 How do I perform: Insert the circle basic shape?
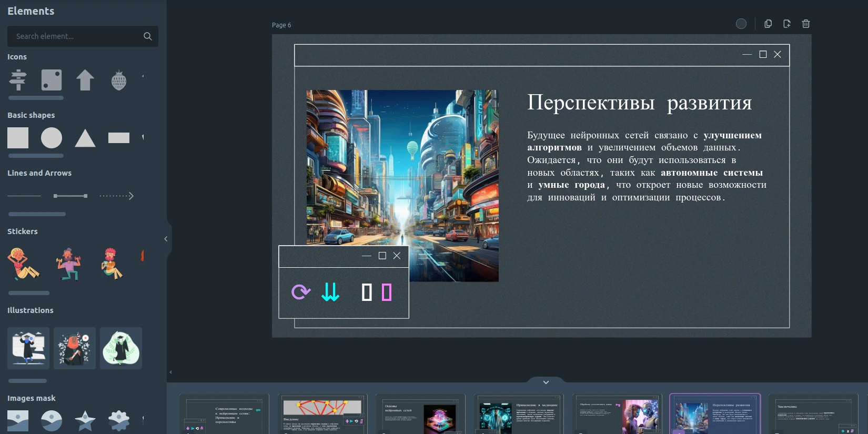pos(52,138)
